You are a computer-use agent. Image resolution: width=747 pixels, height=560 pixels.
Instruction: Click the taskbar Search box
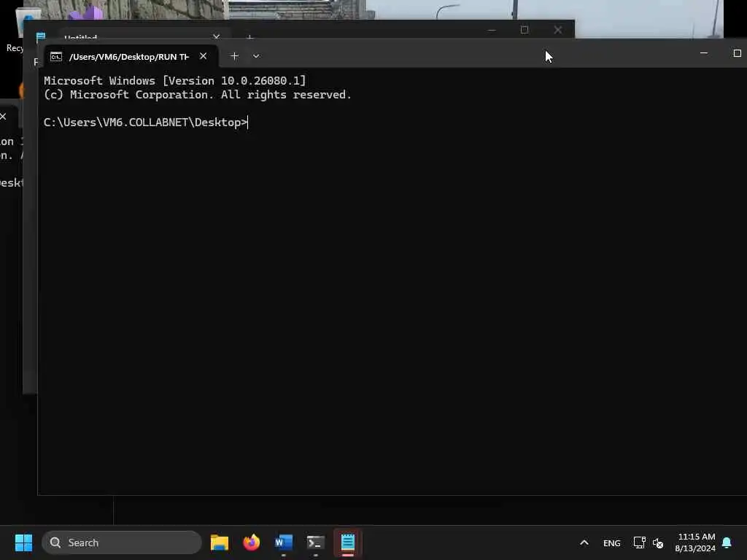122,542
